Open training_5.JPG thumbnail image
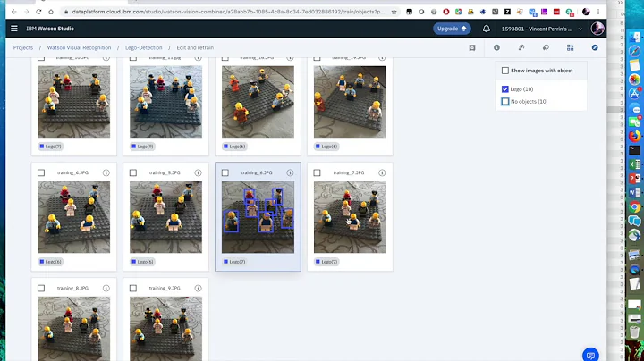The width and height of the screenshot is (644, 361). click(166, 217)
